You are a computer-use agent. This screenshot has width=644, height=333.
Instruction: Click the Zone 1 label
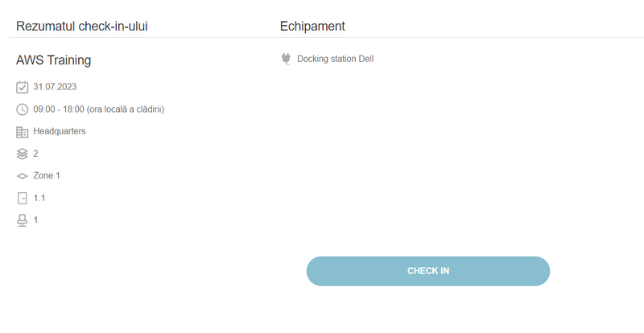coord(47,175)
